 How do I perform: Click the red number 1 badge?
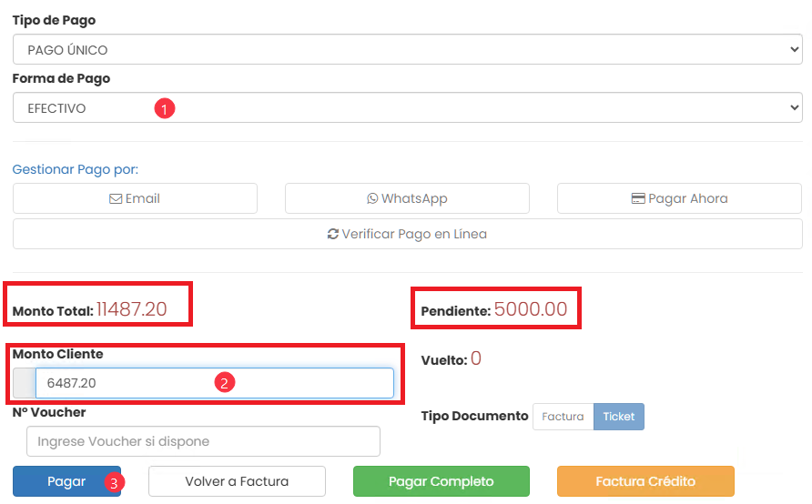(x=165, y=108)
